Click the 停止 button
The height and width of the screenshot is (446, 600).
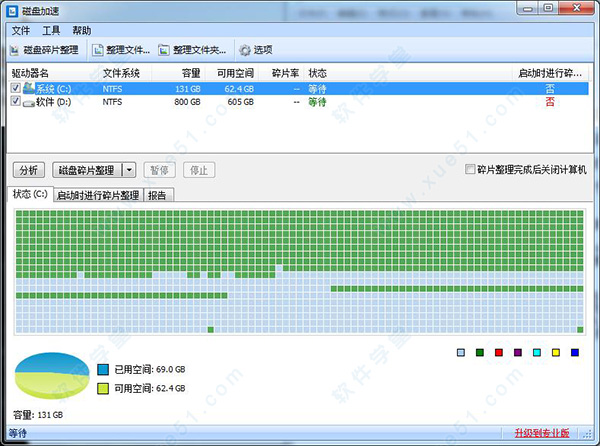coord(199,170)
